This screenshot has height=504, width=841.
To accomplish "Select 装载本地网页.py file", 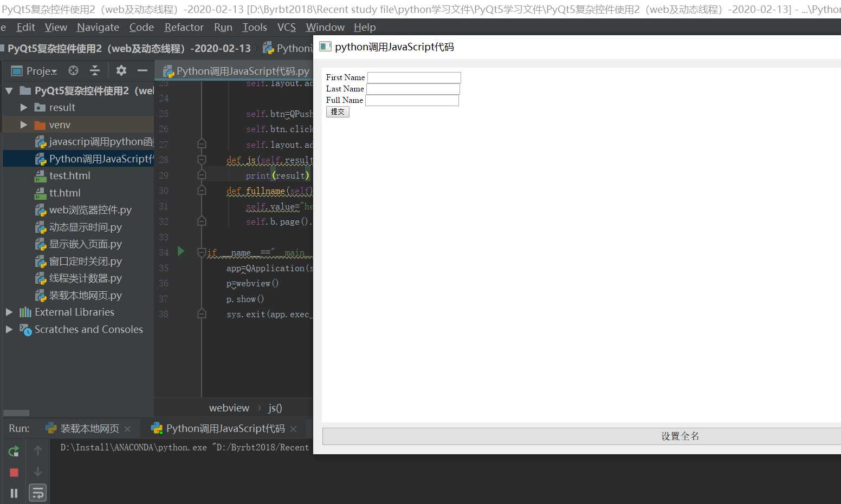I will [x=85, y=296].
